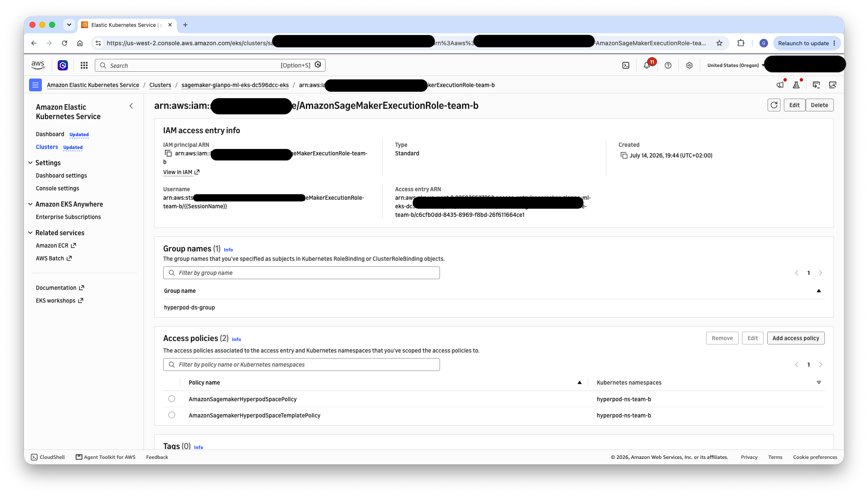The image size is (868, 496).
Task: Collapse the EKS sidebar with the chevron
Action: [x=131, y=106]
